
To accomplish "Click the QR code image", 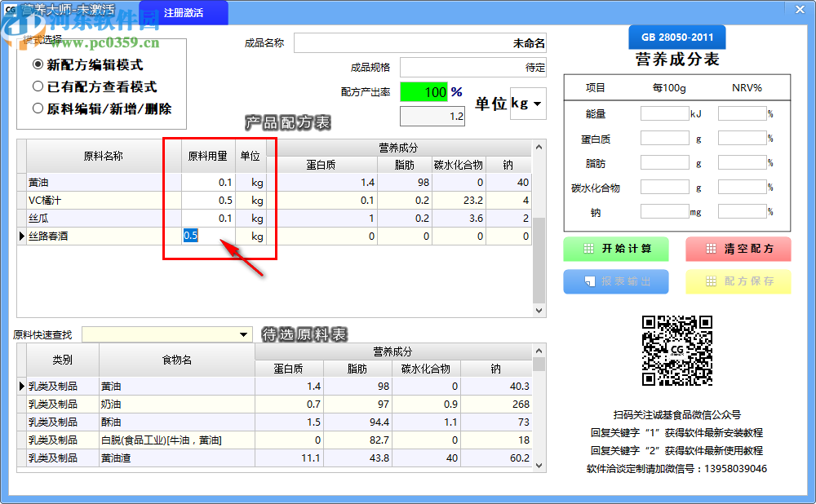I will click(676, 351).
